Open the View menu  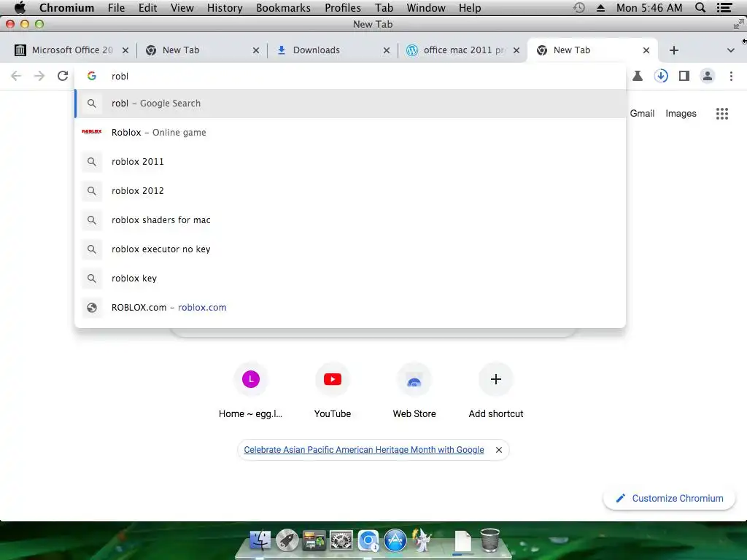[182, 8]
